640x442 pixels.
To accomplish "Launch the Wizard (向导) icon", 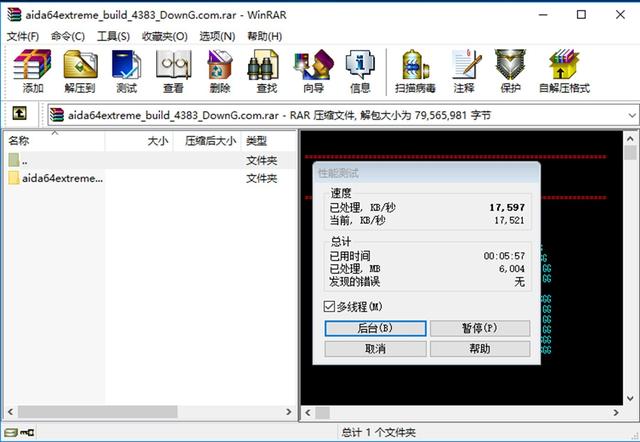I will click(313, 64).
